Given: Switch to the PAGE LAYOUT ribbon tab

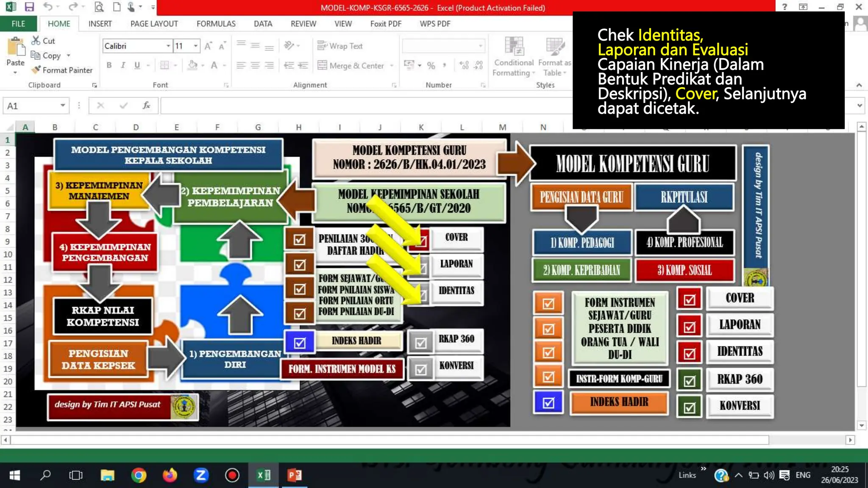Looking at the screenshot, I should click(x=154, y=24).
